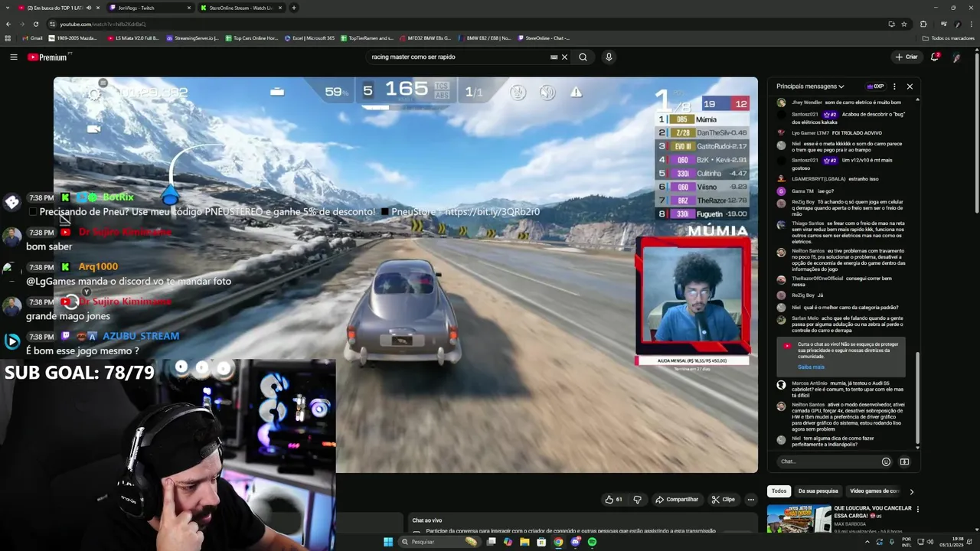Viewport: 980px width, 551px height.
Task: Open YouTube notifications bell
Action: pos(935,57)
